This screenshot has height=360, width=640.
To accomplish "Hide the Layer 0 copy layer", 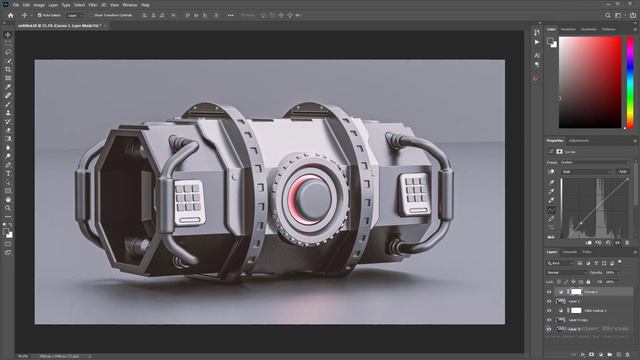I will point(549,320).
